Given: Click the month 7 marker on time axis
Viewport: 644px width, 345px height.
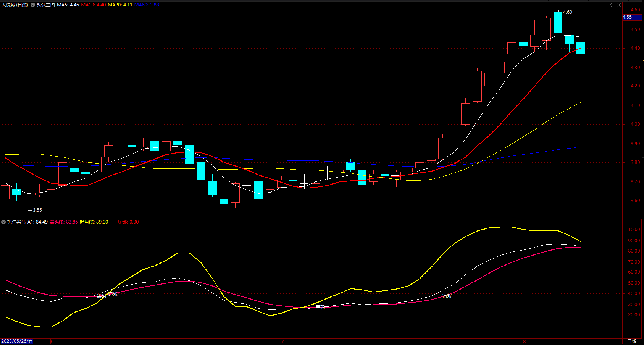Looking at the screenshot, I should click(x=282, y=341).
